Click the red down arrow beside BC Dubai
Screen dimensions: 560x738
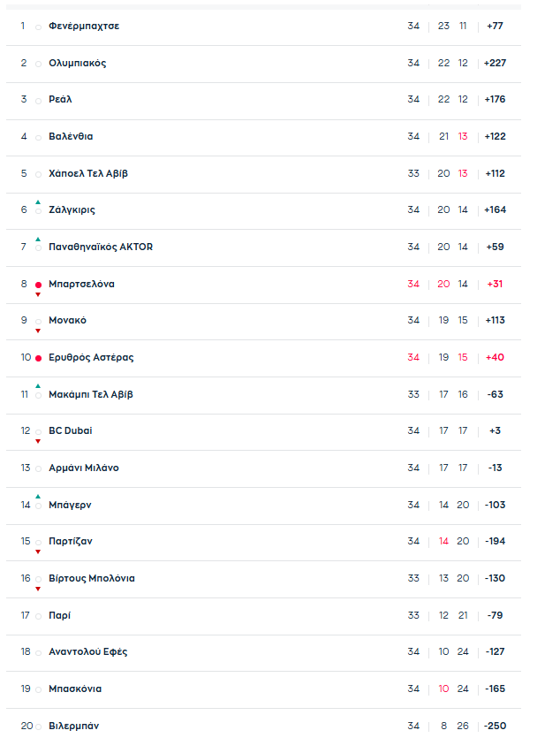[38, 441]
